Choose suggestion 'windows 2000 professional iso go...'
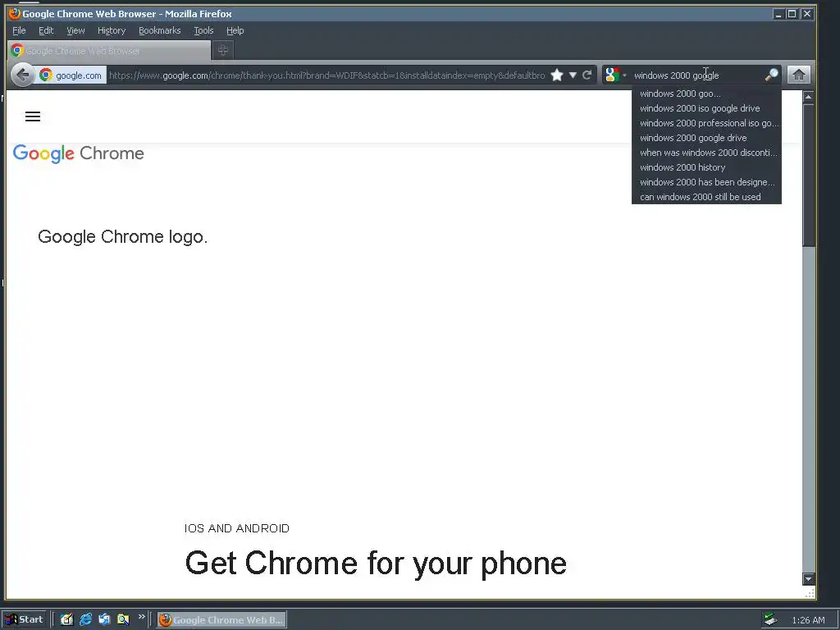840x630 pixels. click(x=706, y=123)
